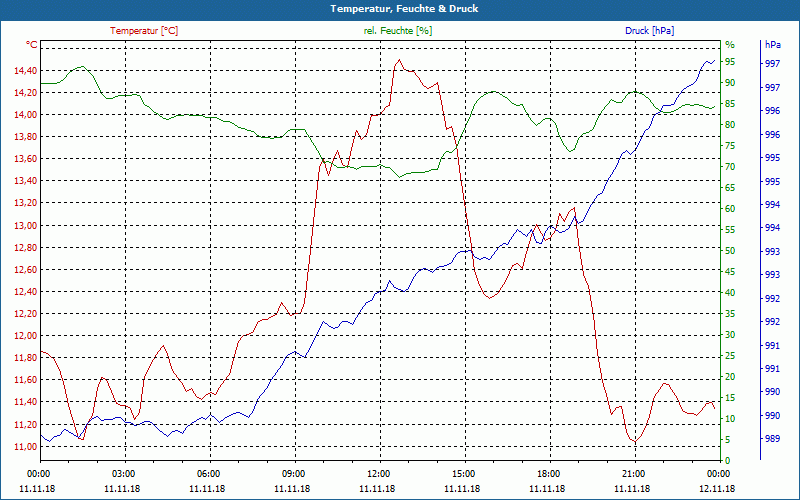Click the 55 humidity percent tick
The image size is (800, 500).
coord(730,230)
